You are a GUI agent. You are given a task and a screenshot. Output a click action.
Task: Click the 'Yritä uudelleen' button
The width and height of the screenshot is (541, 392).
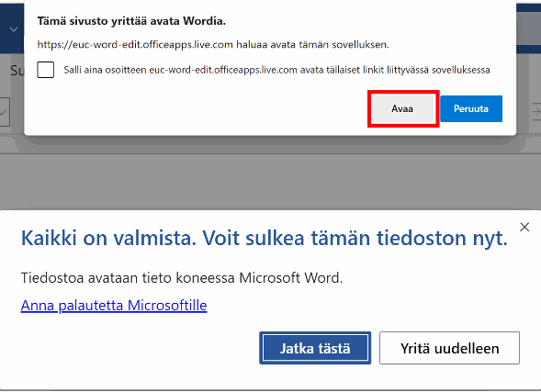[x=449, y=348]
